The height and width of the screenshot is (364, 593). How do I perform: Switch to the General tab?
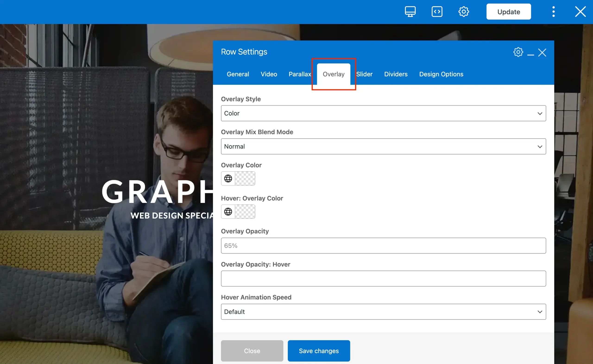238,74
